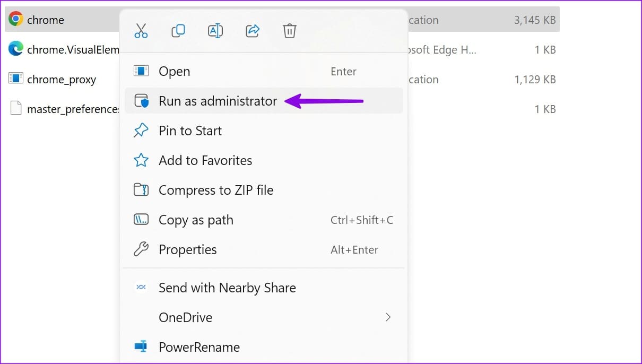Copy the file with the Copy icon

tap(178, 31)
